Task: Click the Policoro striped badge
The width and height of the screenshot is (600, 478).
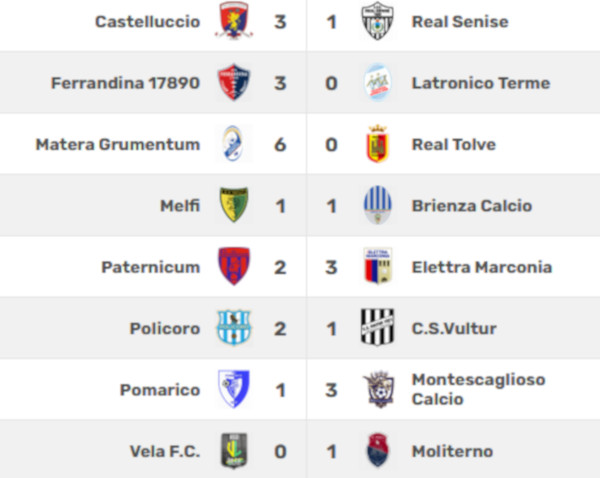Action: [234, 328]
